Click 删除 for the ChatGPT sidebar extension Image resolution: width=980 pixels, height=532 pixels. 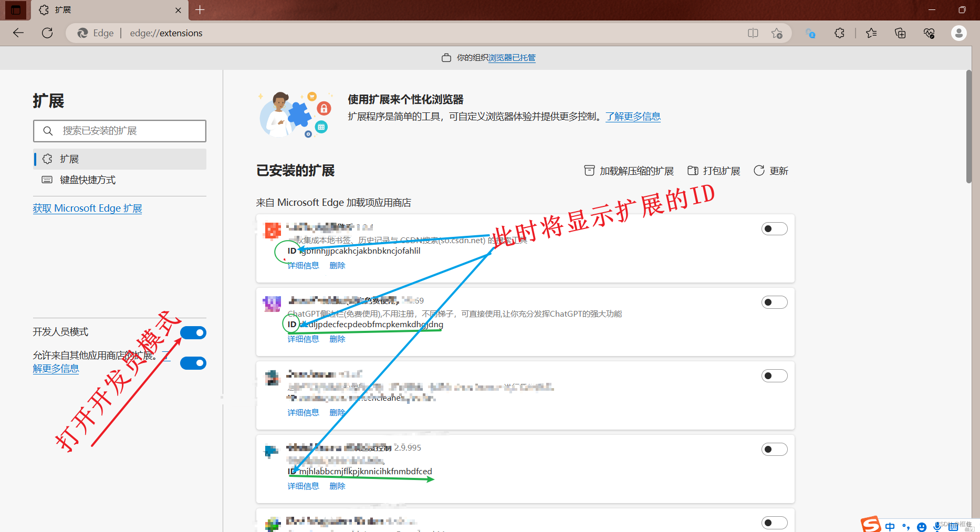pyautogui.click(x=337, y=339)
